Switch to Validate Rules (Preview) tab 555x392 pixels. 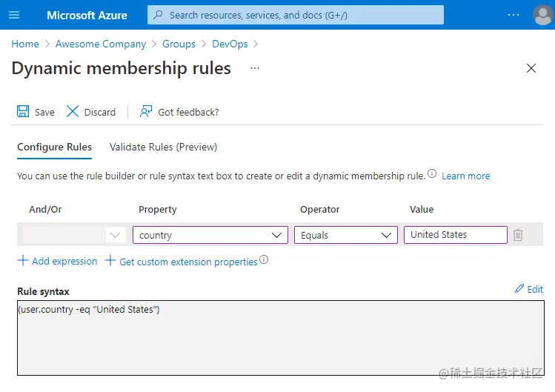click(x=163, y=147)
